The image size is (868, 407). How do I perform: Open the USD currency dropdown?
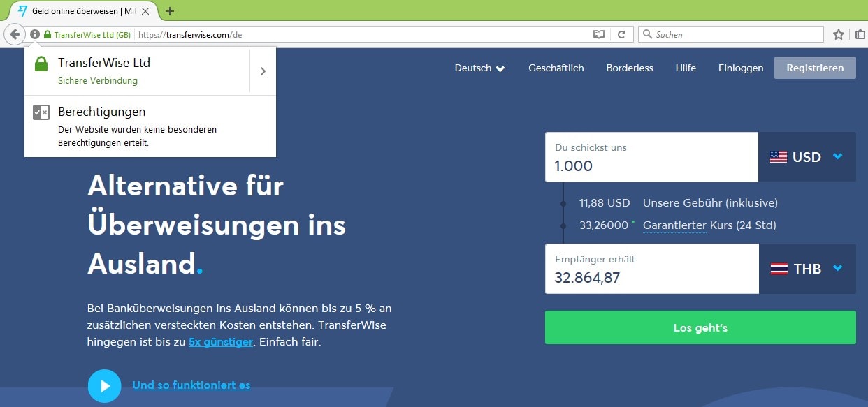807,157
